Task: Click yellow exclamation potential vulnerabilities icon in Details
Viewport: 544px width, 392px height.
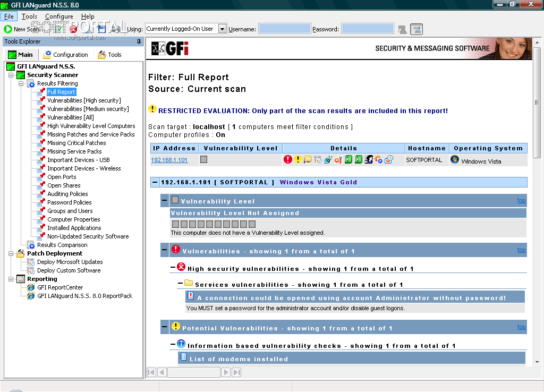Action: [x=297, y=159]
